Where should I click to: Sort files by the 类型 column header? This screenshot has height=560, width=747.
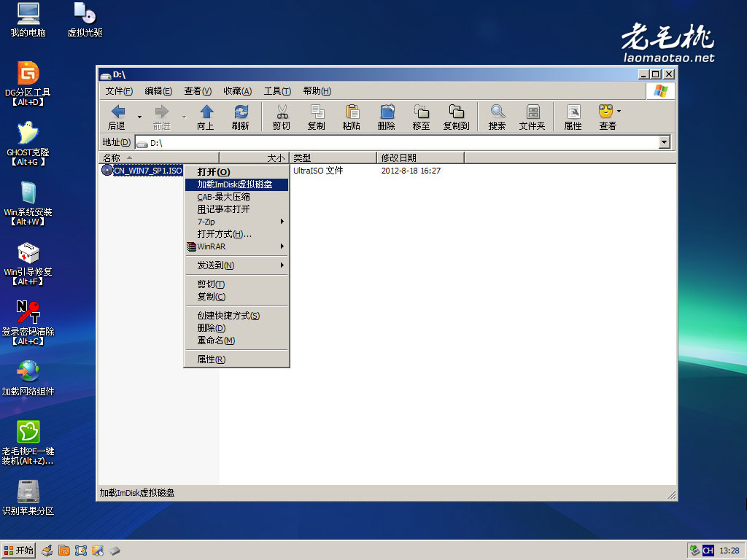pos(333,157)
